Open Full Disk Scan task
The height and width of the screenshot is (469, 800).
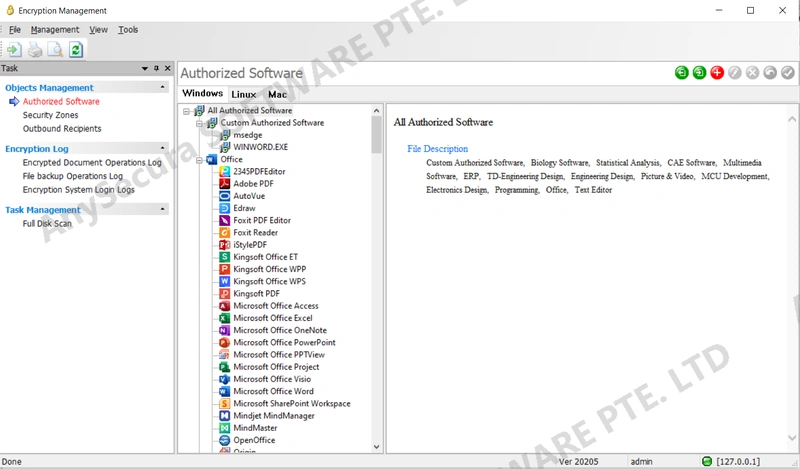pyautogui.click(x=47, y=224)
